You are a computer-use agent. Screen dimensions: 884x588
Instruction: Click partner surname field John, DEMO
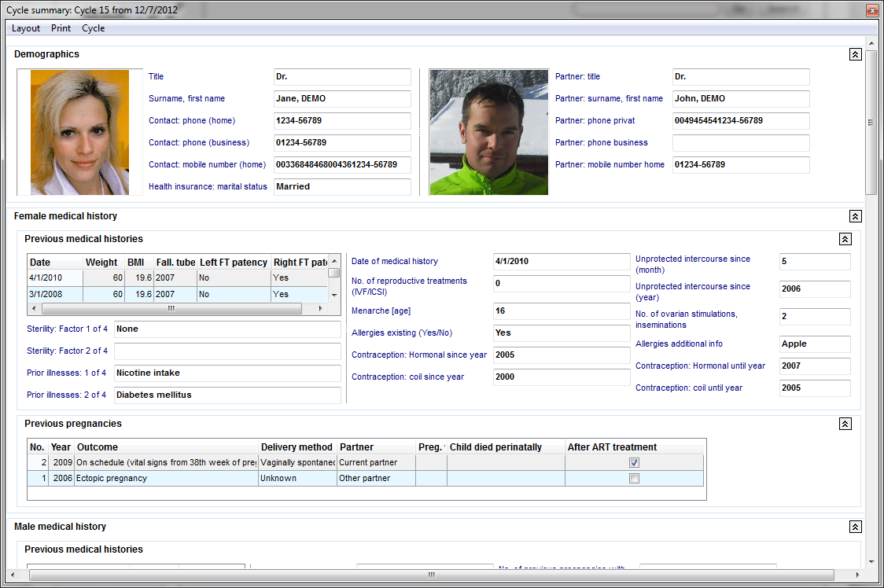coord(741,99)
